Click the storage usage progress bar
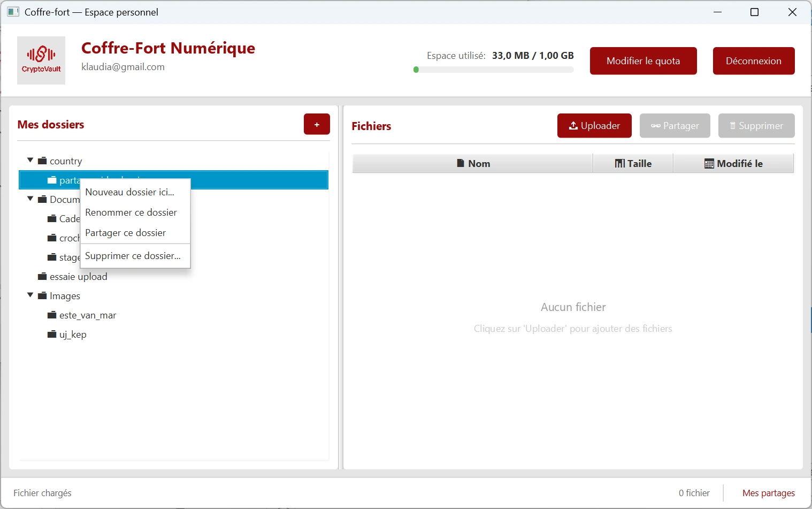 click(493, 70)
